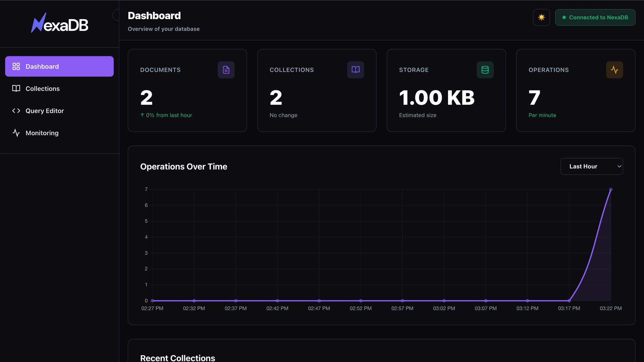Switch to the Monitoring page
Screen dimensions: 644x362
tap(42, 133)
